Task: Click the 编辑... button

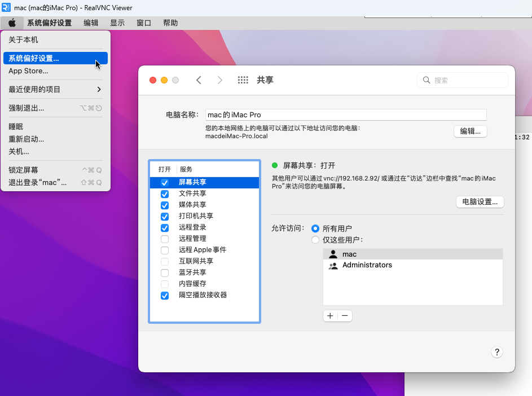Action: tap(471, 131)
